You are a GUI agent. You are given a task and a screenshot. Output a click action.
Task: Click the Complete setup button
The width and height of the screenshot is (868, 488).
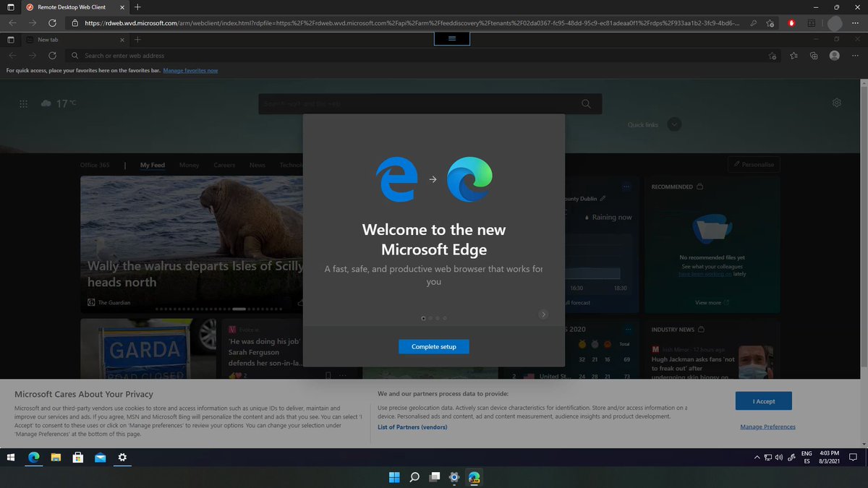[433, 347]
